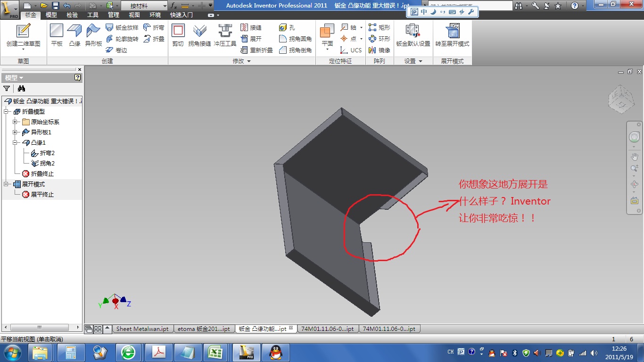Switch to etoma 钣金 document tab
Viewport: 644px width, 362px height.
(204, 329)
